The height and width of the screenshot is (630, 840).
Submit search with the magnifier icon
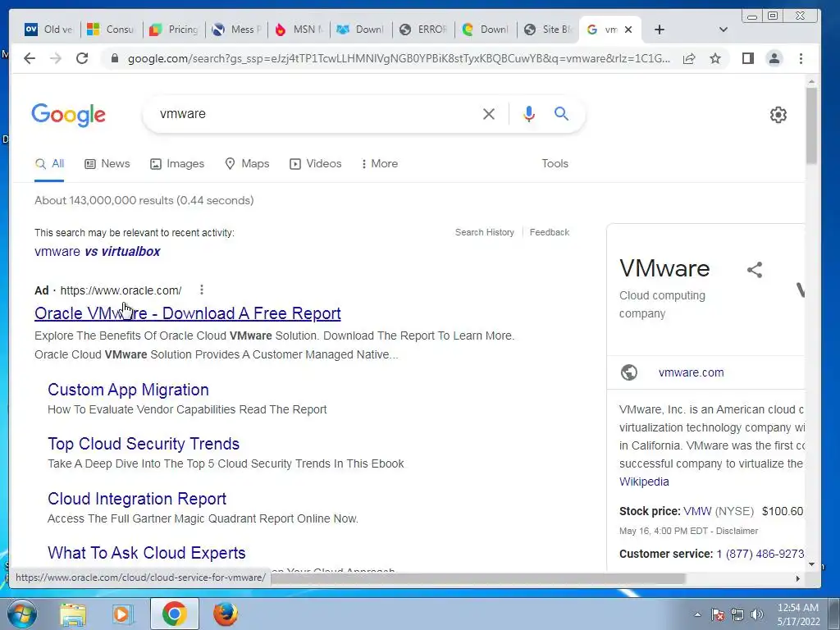coord(561,113)
